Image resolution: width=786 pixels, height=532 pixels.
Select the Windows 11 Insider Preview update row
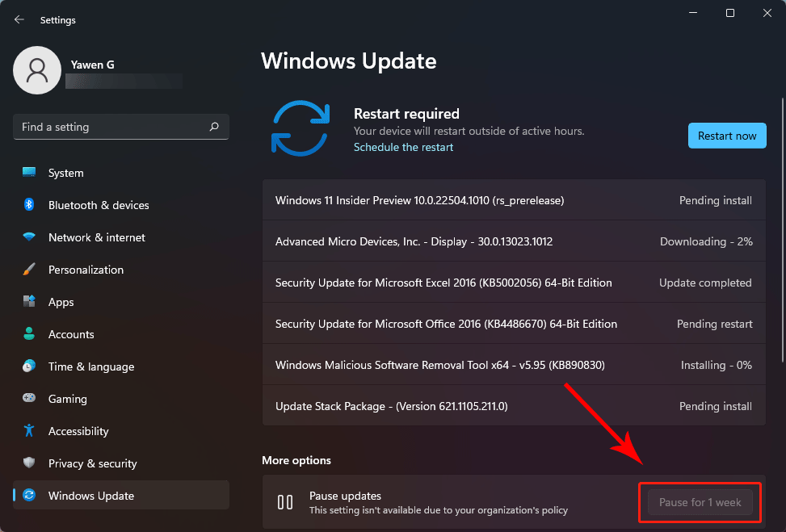pyautogui.click(x=514, y=200)
